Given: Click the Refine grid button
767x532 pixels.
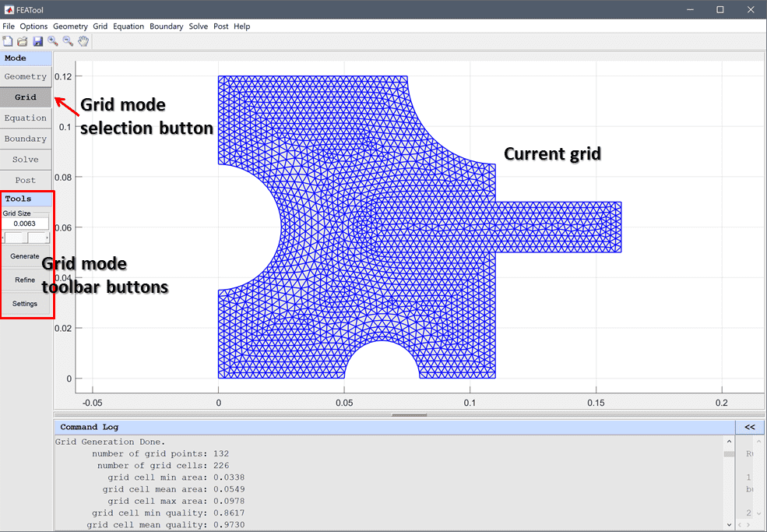Looking at the screenshot, I should [x=25, y=280].
